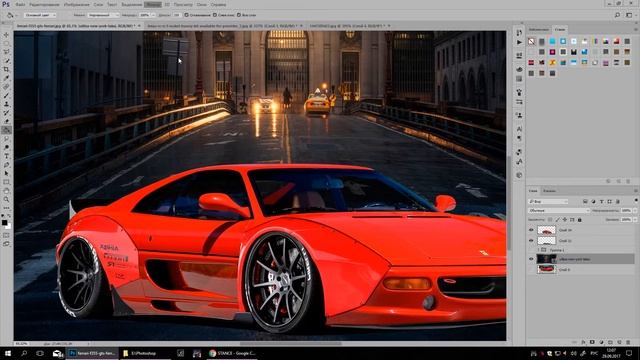
Task: Hide the selected dark street photo layer
Action: coord(531,259)
